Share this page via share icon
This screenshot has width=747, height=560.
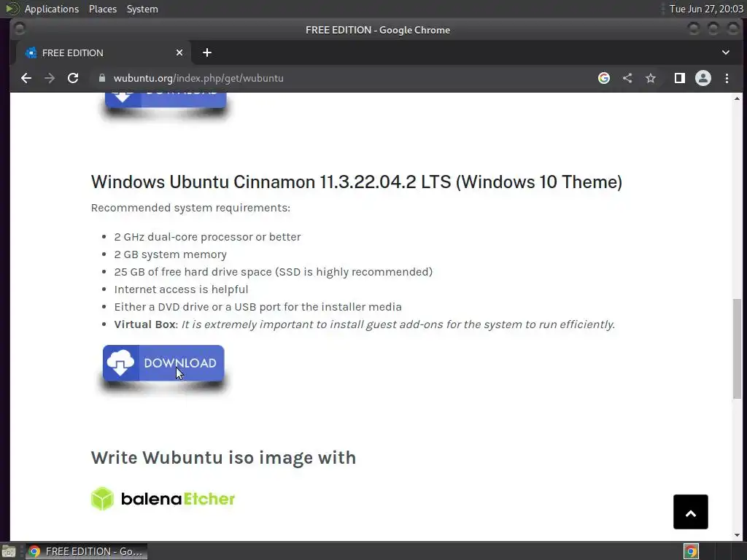point(627,78)
